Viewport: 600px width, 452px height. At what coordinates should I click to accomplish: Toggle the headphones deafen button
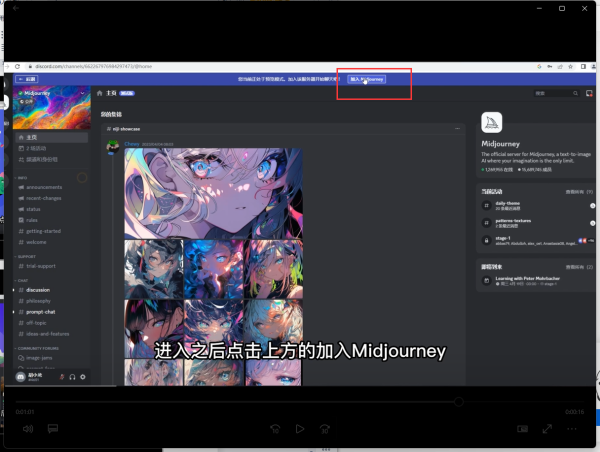tap(72, 377)
